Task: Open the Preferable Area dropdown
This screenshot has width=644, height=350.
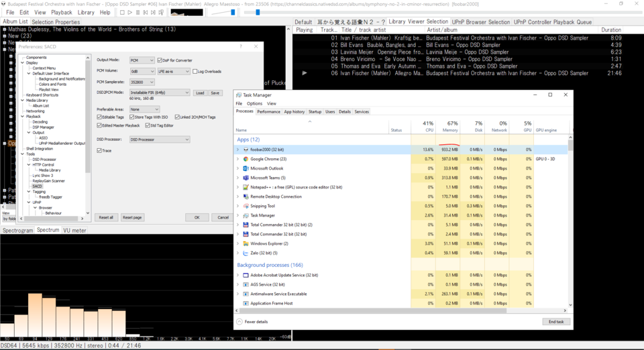Action: point(144,109)
